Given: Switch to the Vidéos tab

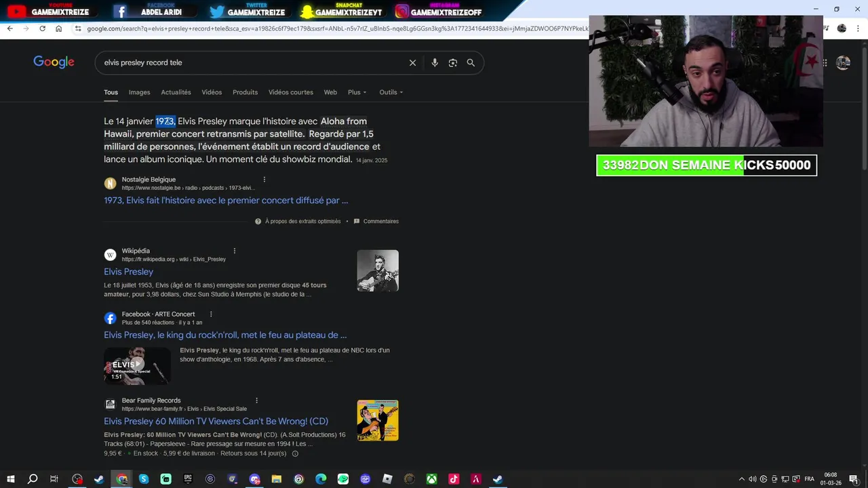Looking at the screenshot, I should click(x=212, y=92).
